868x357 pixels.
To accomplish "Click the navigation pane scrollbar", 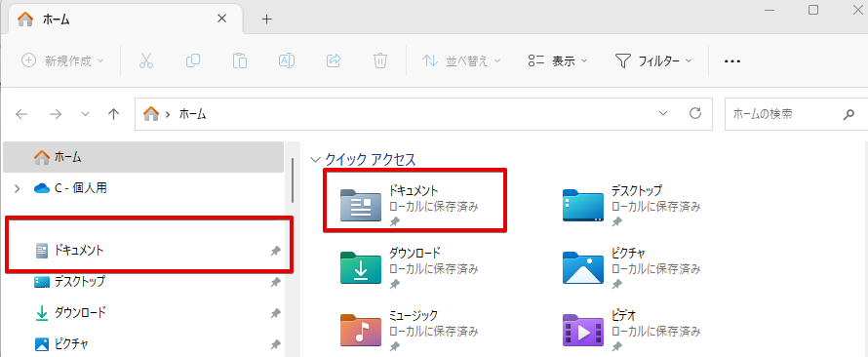I will [293, 180].
